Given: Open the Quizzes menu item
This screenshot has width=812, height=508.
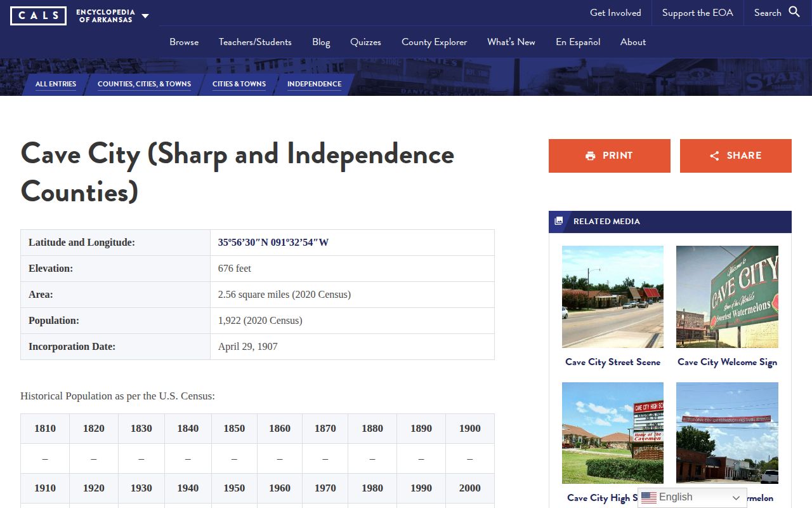Looking at the screenshot, I should click(365, 42).
